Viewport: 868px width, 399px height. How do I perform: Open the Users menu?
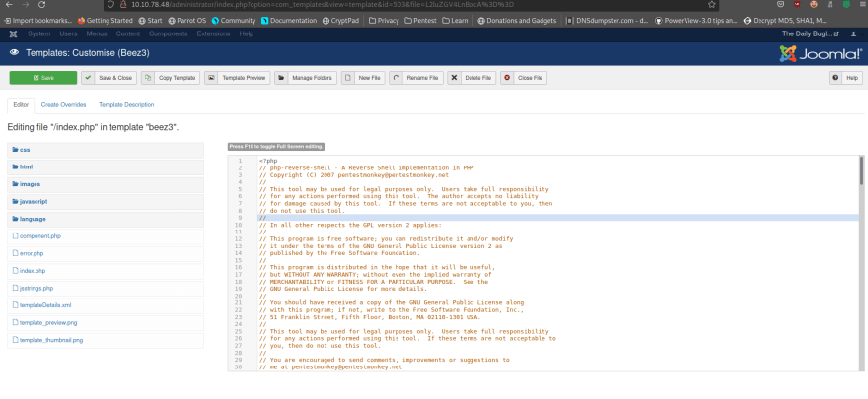pos(68,33)
